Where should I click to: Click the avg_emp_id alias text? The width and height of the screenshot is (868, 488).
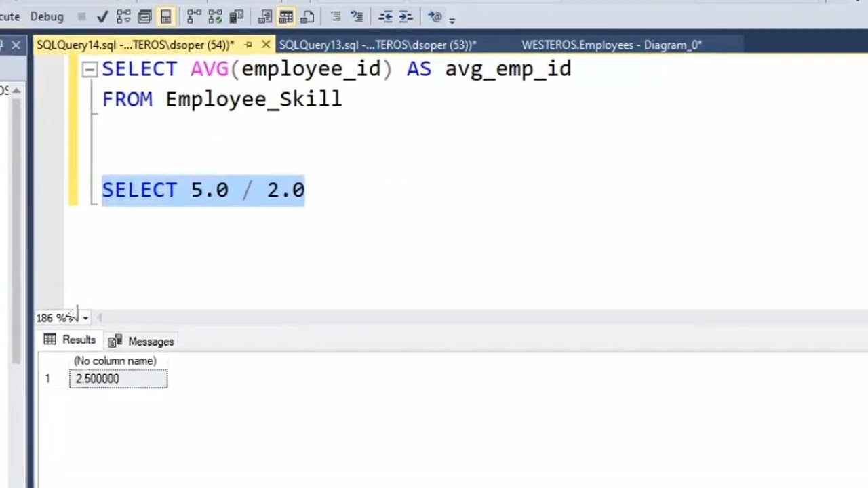tap(508, 68)
